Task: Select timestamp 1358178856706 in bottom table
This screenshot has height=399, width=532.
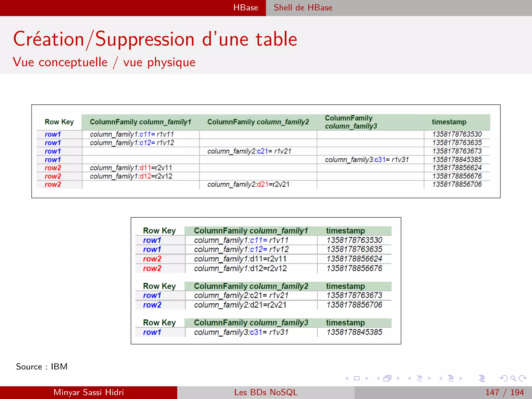Action: click(x=354, y=305)
